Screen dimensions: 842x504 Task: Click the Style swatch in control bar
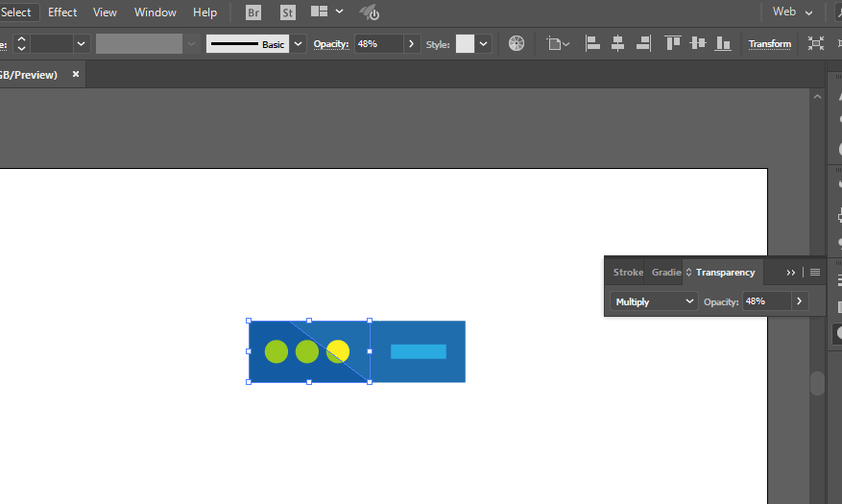(465, 44)
